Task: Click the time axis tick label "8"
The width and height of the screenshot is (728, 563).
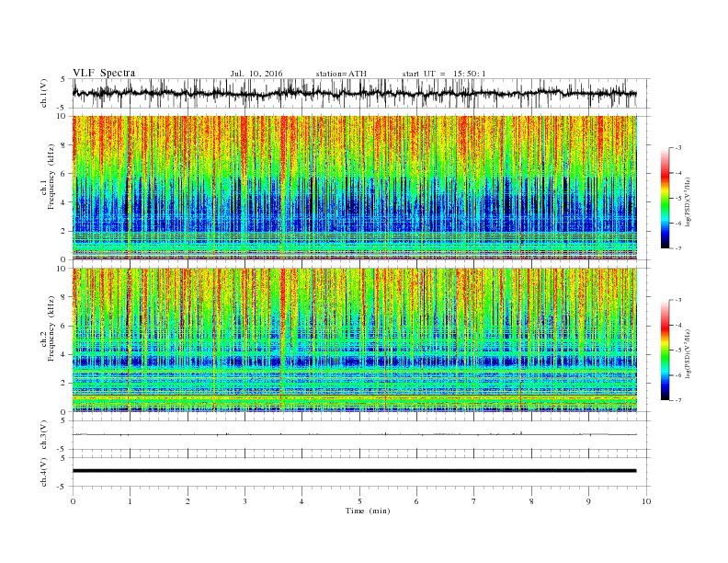Action: (531, 501)
